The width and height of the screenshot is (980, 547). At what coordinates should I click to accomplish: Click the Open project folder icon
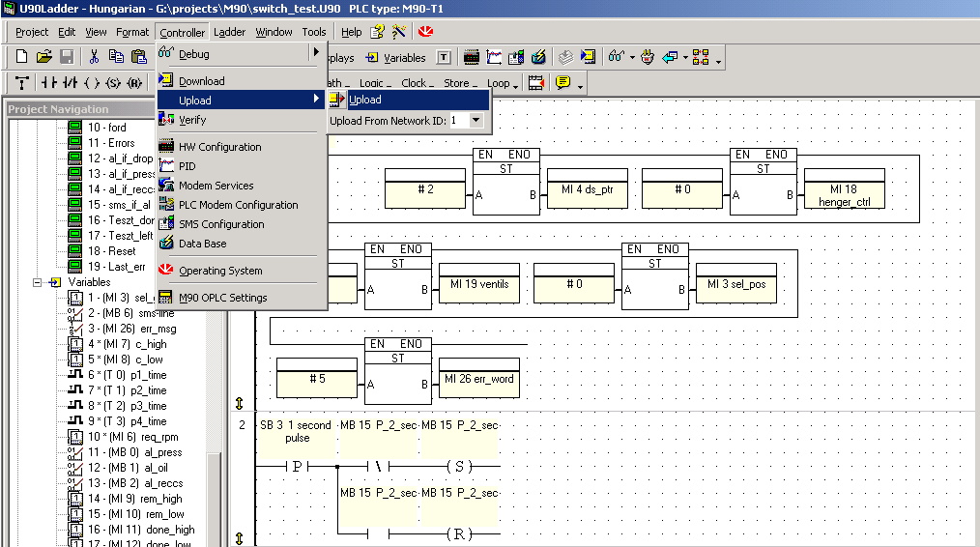(43, 57)
